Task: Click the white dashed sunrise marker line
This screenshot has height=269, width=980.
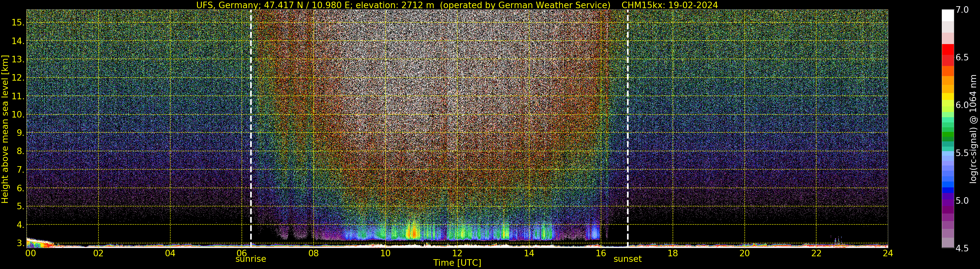Action: pos(251,128)
